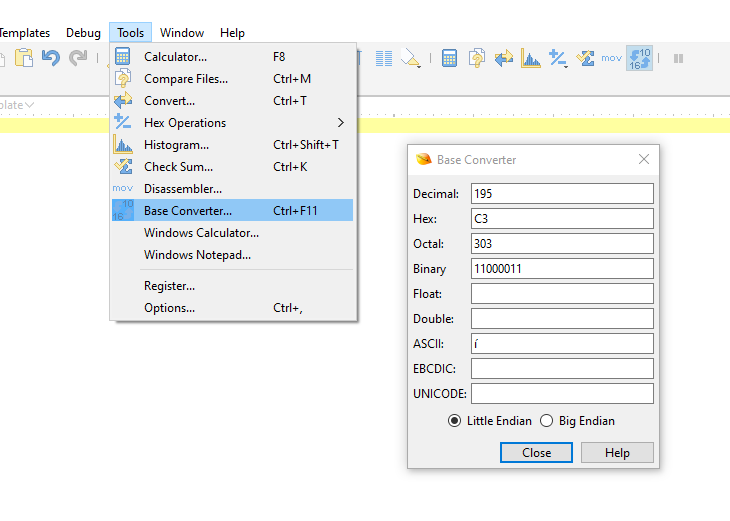The width and height of the screenshot is (730, 521).
Task: Click the Paste clipboard toolbar icon
Action: 23,59
